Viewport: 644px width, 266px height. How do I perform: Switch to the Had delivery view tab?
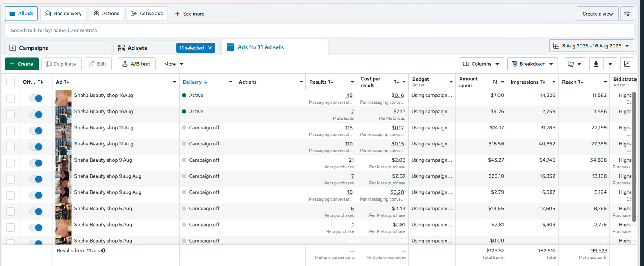pos(63,14)
